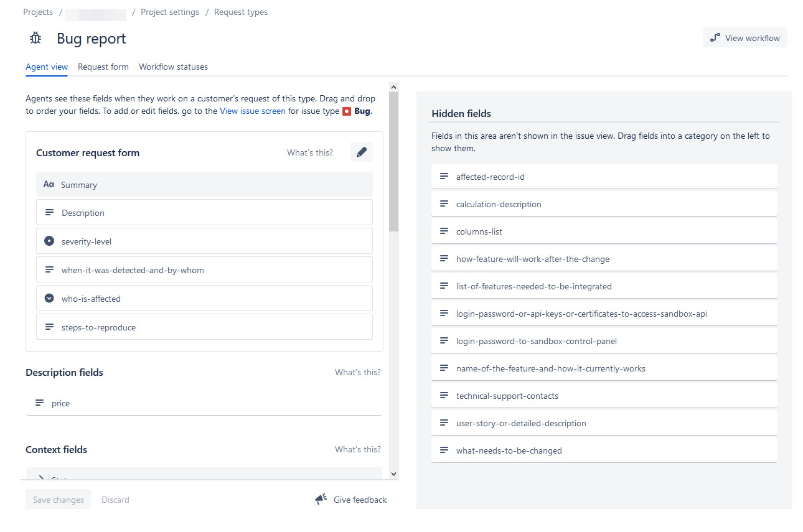Image resolution: width=803 pixels, height=532 pixels.
Task: Click the workflow icon in View workflow button
Action: [x=715, y=38]
